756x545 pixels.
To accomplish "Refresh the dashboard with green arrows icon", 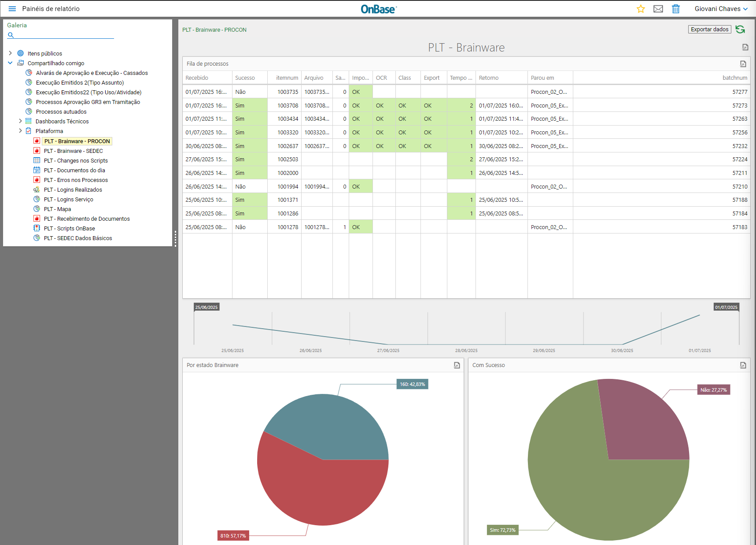I will pos(741,30).
